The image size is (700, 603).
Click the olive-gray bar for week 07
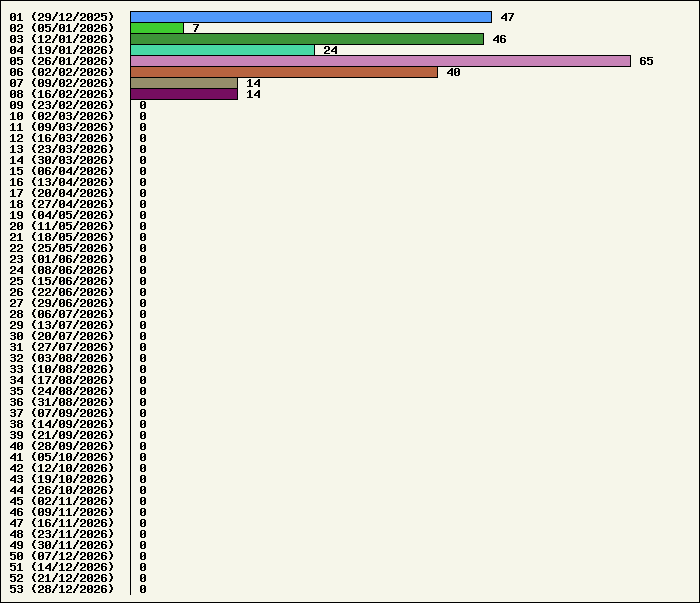click(x=184, y=83)
